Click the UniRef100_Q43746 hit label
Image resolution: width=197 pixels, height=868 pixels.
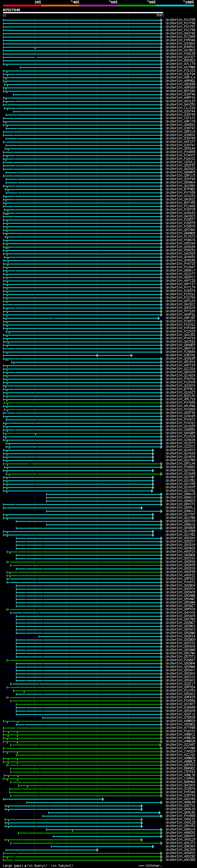tap(180, 33)
